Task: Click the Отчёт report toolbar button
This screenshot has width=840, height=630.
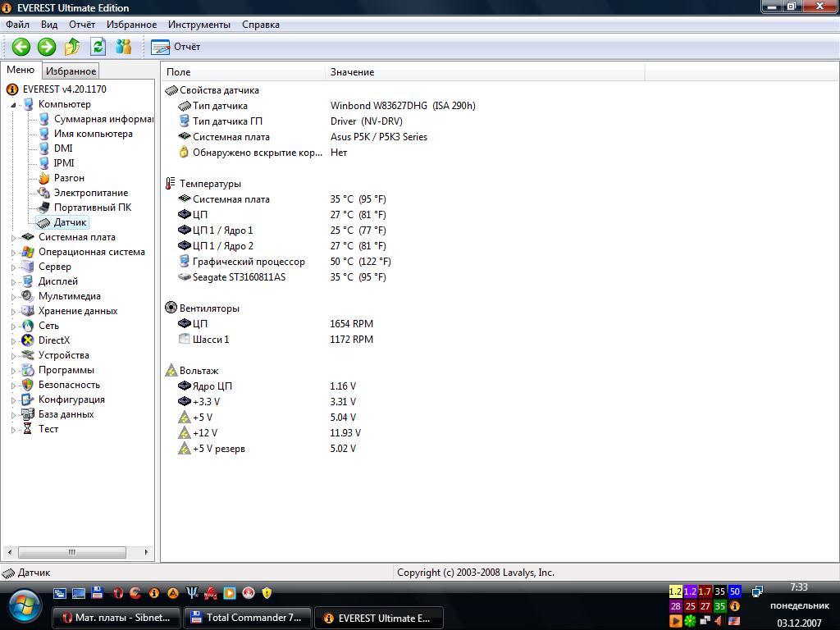Action: [x=176, y=47]
